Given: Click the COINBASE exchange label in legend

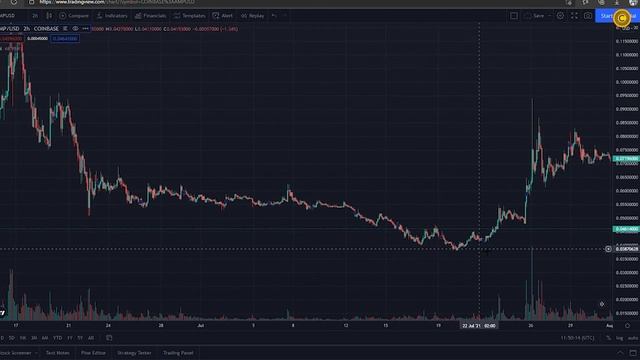Looking at the screenshot, I should (x=46, y=29).
